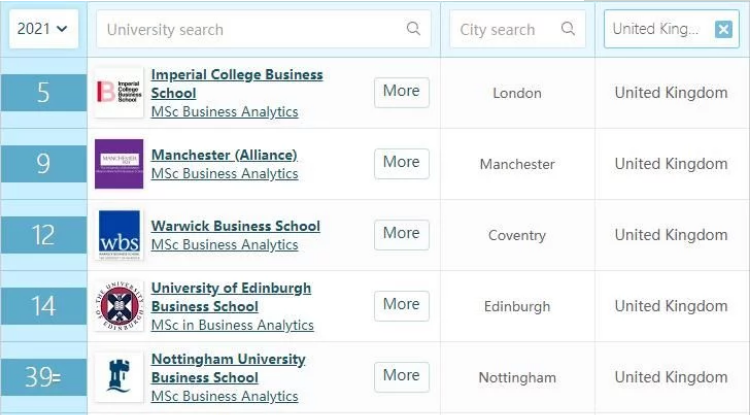Click the Nottingham University castle logo

coord(119,377)
